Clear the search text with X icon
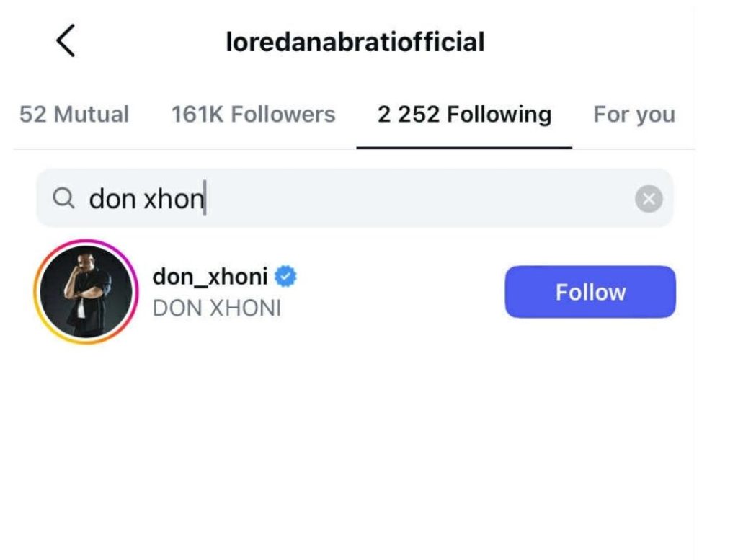This screenshot has height=560, width=738. point(649,199)
